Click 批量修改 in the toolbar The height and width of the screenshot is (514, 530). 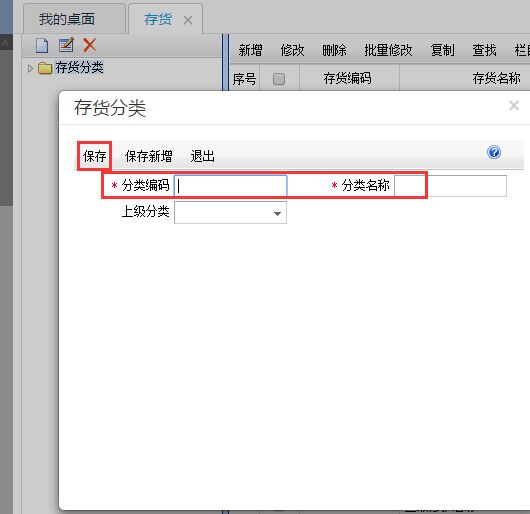[x=388, y=51]
